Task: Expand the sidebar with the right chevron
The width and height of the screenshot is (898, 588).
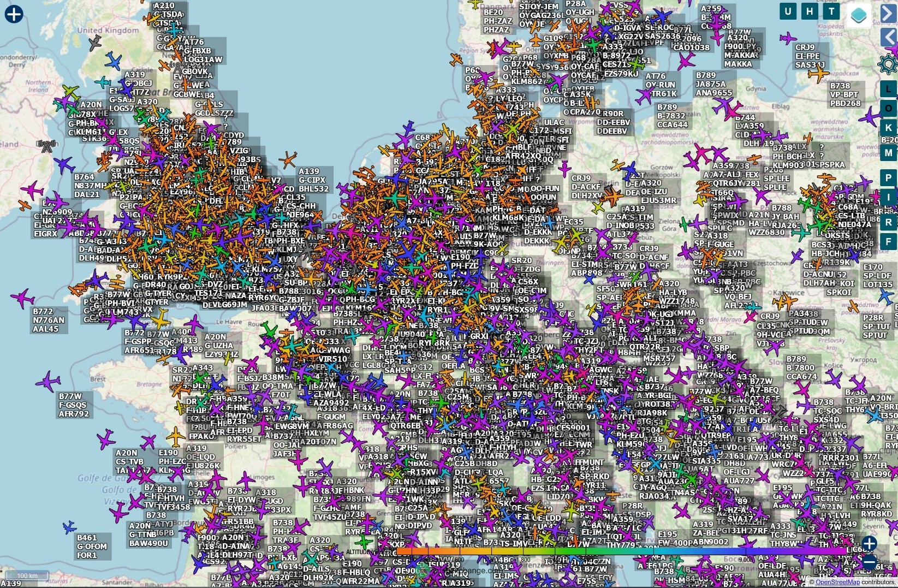Action: coord(889,13)
